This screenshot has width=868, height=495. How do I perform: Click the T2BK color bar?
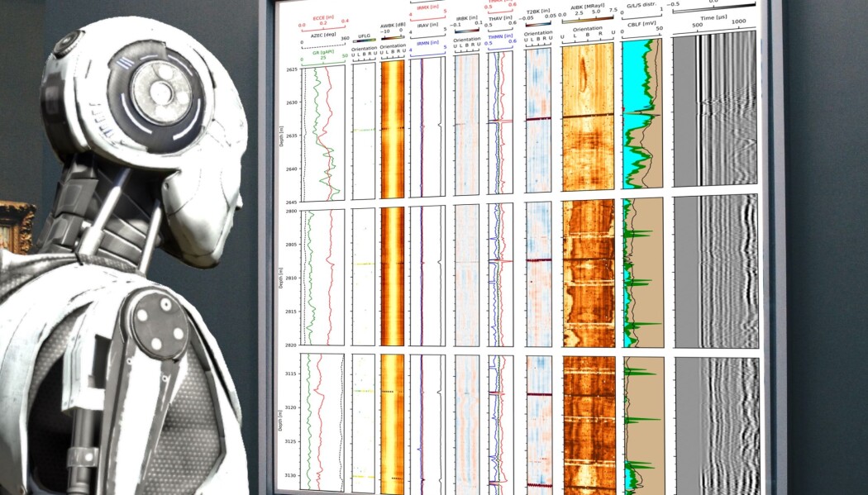[x=538, y=24]
